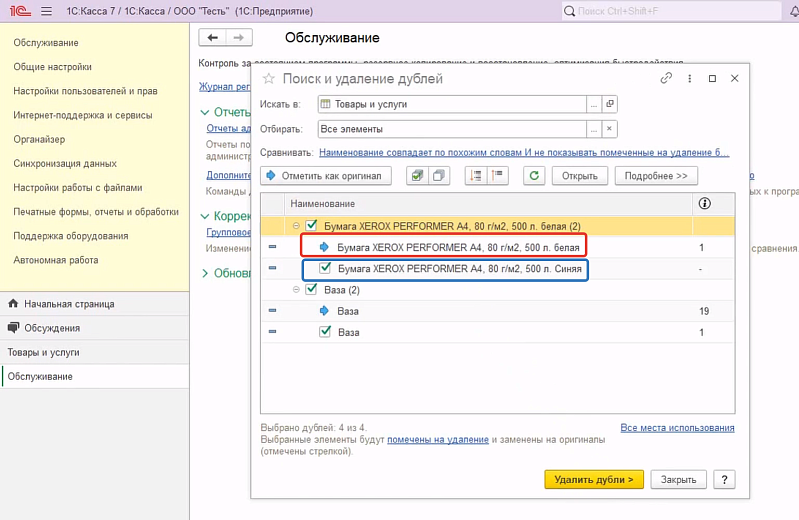
Task: Collapse the Бумага XEROX PERFORMER group
Action: (x=297, y=226)
